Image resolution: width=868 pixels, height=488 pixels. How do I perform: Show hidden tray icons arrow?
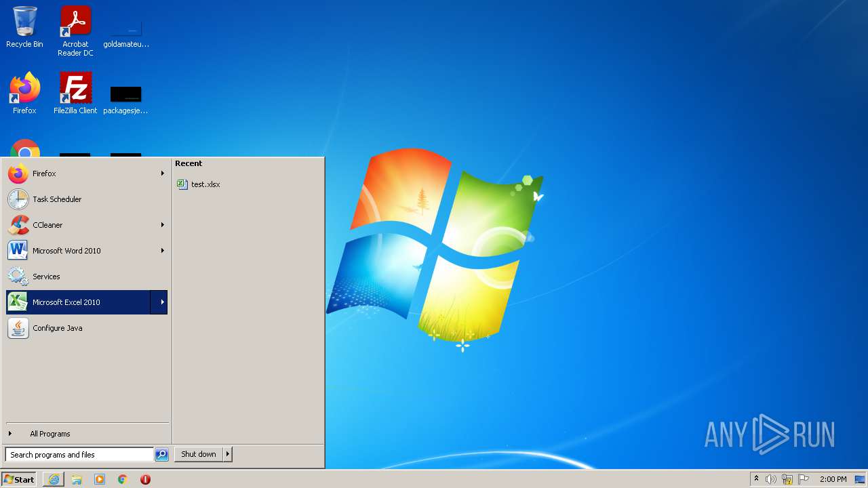coord(756,479)
